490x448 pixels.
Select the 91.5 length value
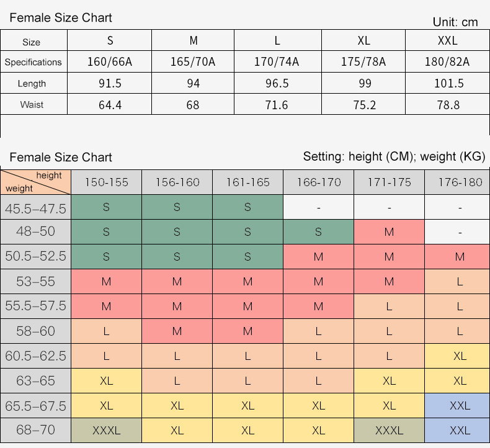pyautogui.click(x=110, y=84)
